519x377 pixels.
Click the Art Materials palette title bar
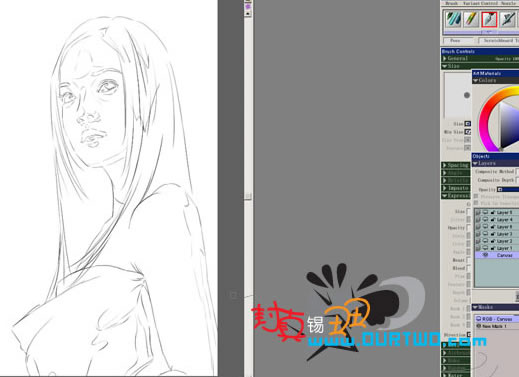[495, 73]
